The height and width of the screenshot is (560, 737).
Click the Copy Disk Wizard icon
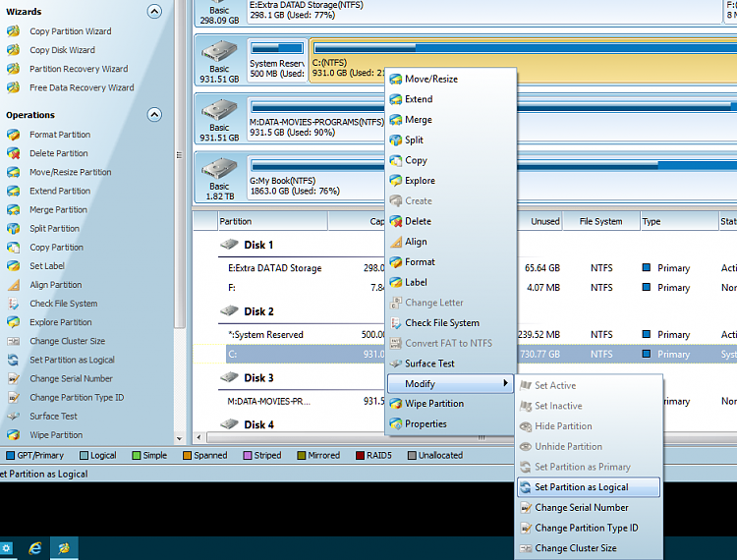13,50
